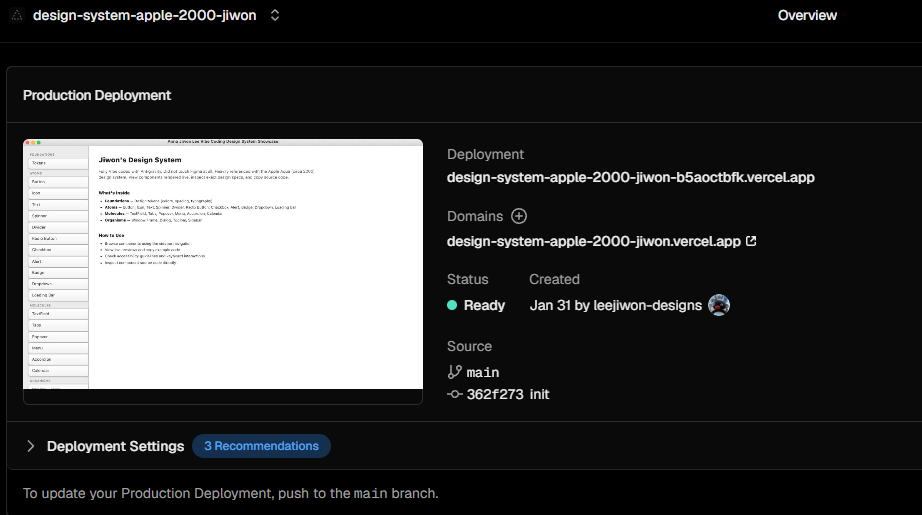This screenshot has height=515, width=922.
Task: Click the project name design-system-apple-2000-jiwon
Action: tap(145, 15)
